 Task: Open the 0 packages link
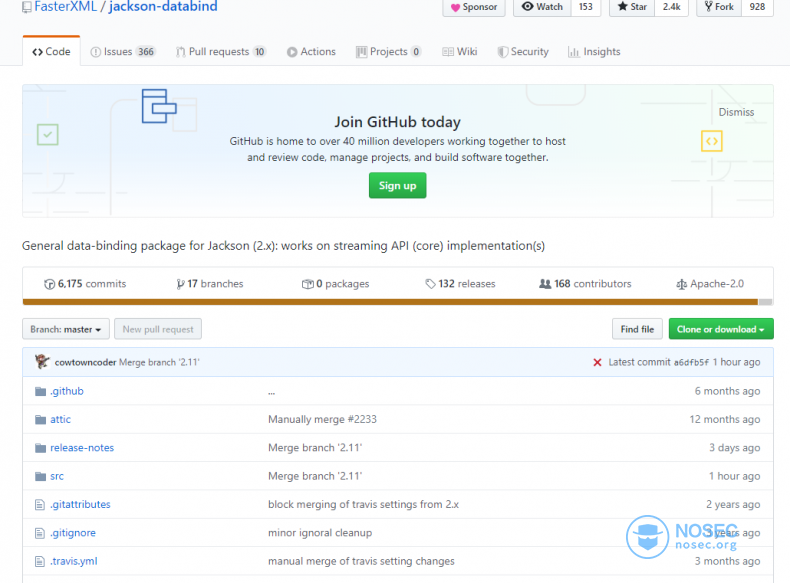[x=336, y=284]
